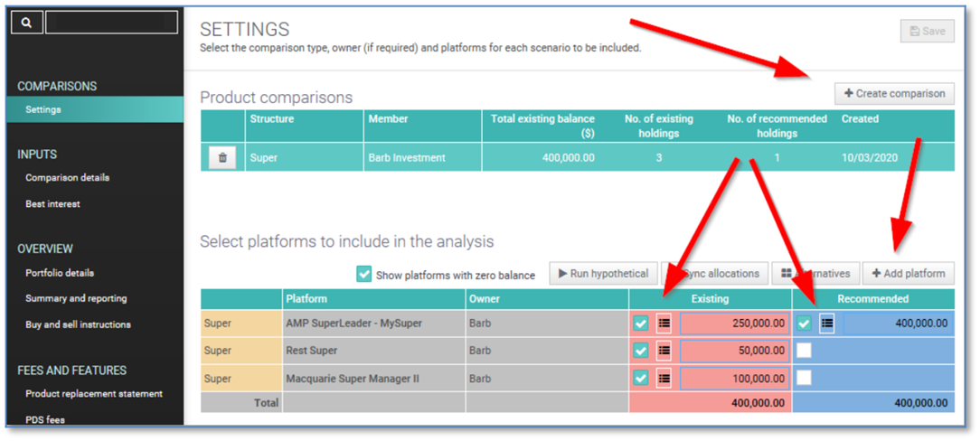Delete the Super comparison via trash icon
This screenshot has height=441, width=980.
(x=222, y=158)
